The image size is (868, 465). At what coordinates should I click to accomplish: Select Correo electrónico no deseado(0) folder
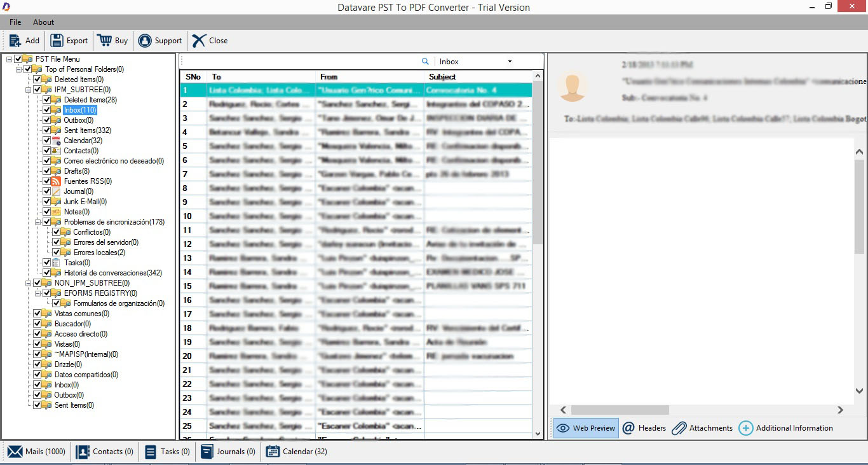[113, 161]
